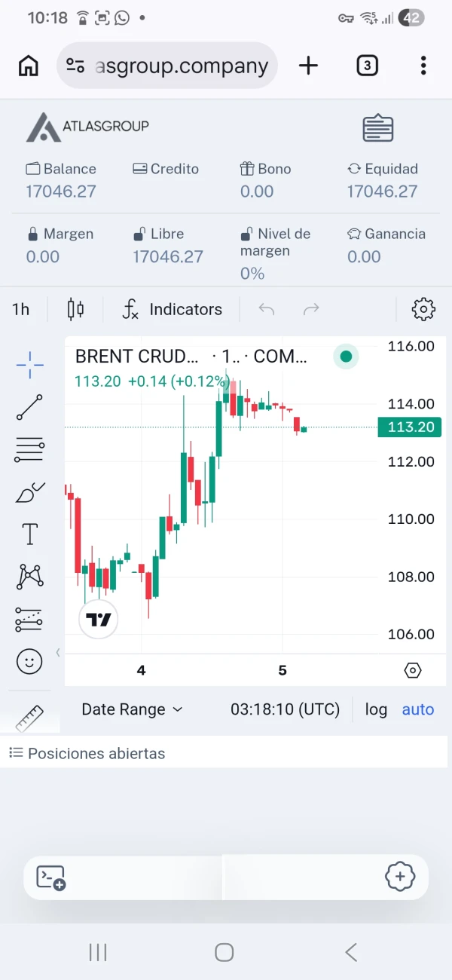
Task: Open the Fibonacci retracement tool
Action: pos(29,449)
